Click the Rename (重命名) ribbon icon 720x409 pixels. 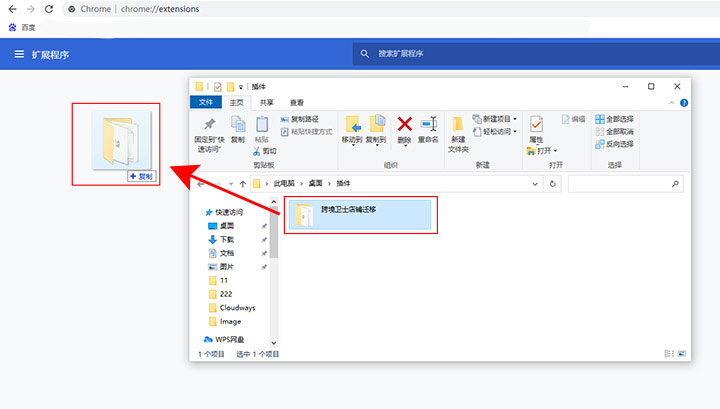428,126
